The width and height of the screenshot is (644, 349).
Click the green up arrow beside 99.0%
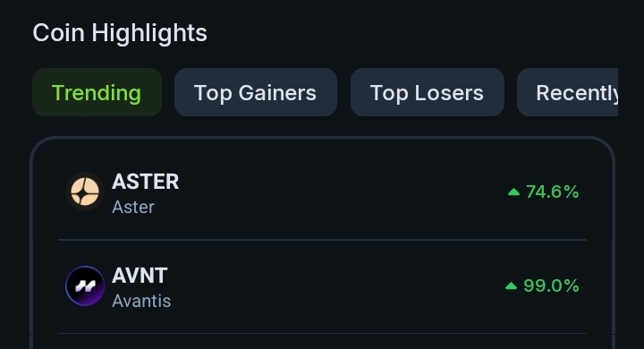[x=511, y=285]
